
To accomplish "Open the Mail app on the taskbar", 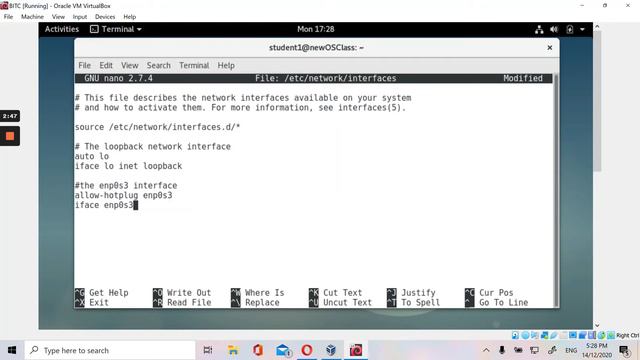I will 283,350.
